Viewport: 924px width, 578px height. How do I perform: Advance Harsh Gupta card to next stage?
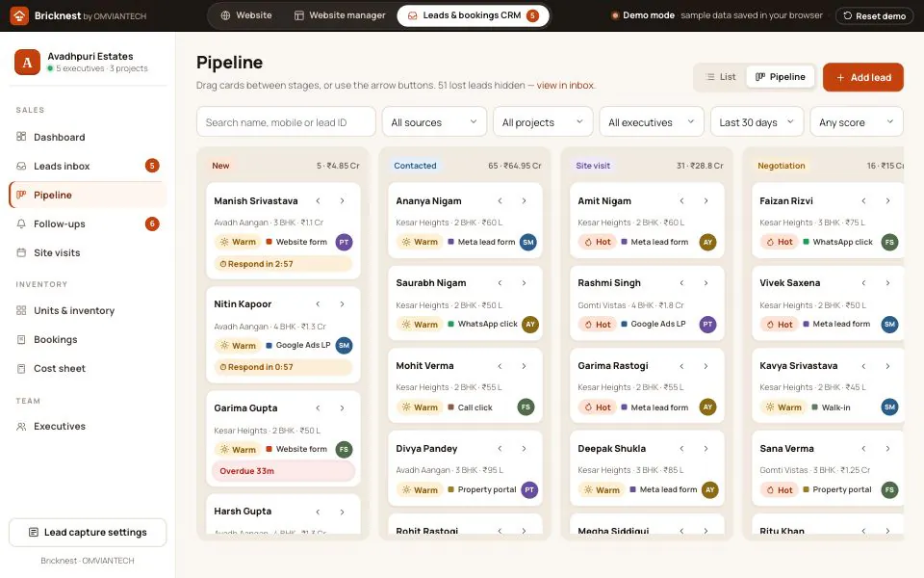[343, 512]
